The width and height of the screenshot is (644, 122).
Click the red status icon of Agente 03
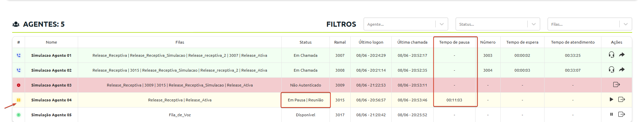[x=19, y=85]
